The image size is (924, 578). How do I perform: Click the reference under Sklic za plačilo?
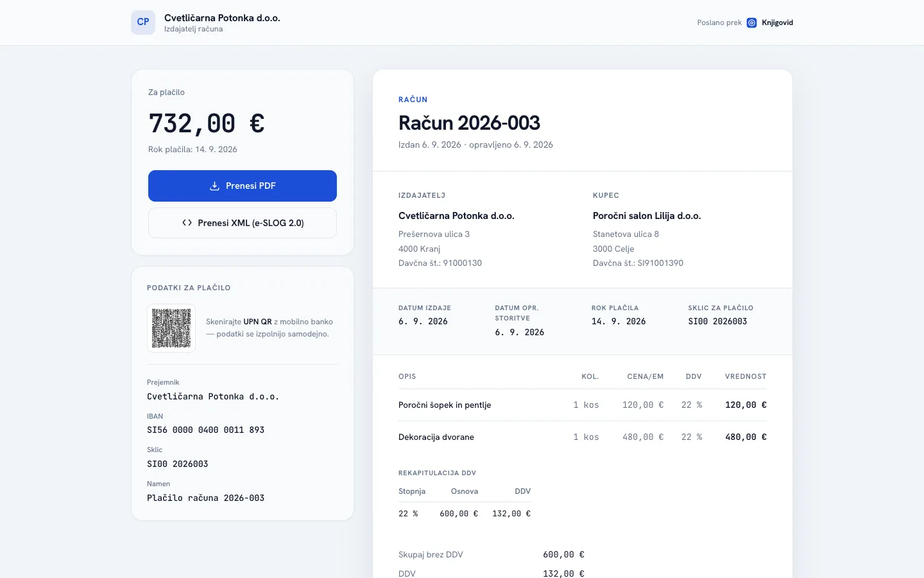(x=717, y=322)
